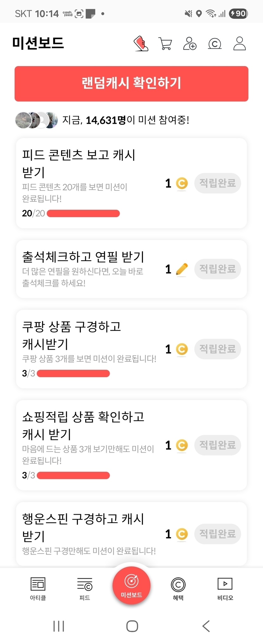The image size is (263, 644).
Task: Tap the participant avatars thumbnail
Action: coord(36,120)
